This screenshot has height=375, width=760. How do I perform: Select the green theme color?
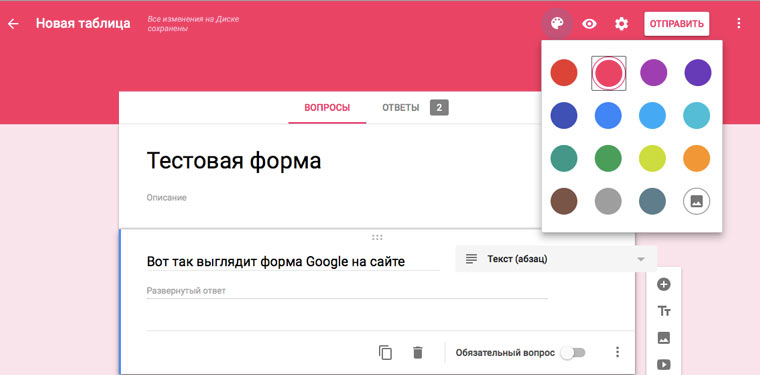(608, 158)
